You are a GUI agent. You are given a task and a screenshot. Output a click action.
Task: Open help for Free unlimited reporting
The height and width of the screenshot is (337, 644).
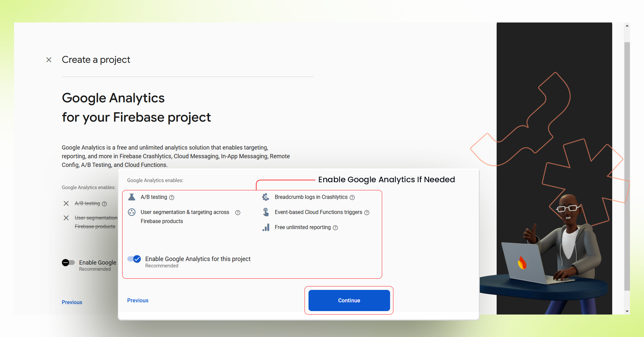tap(335, 227)
